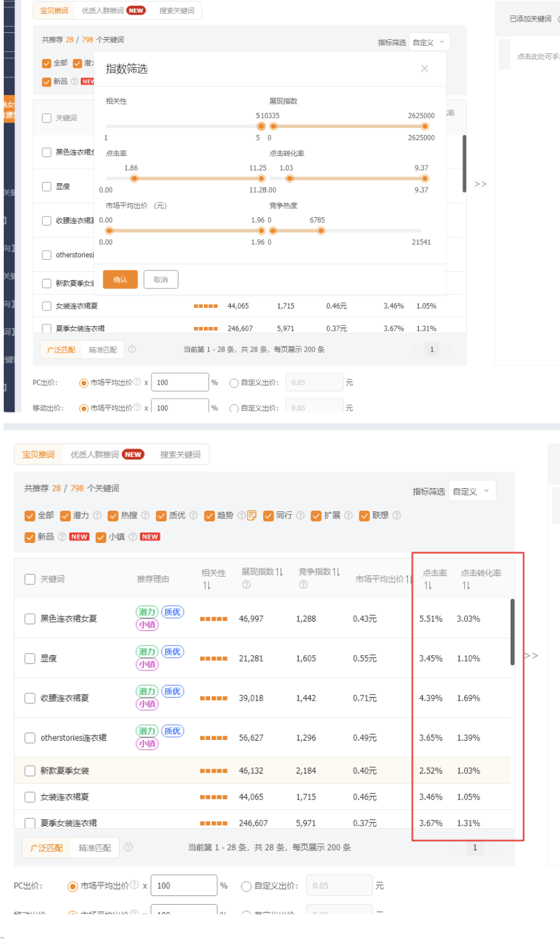This screenshot has width=560, height=939.
Task: Expand the side panel via the >> arrow
Action: click(532, 656)
